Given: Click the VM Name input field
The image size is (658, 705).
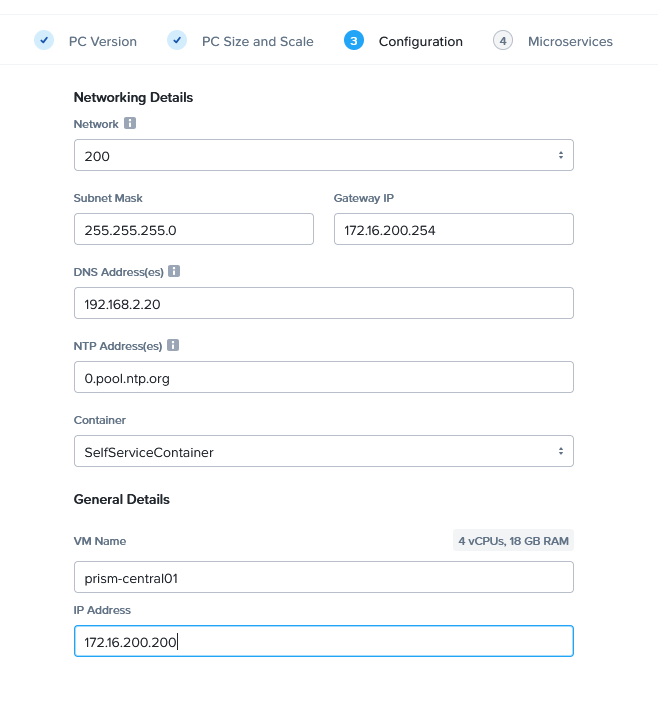Looking at the screenshot, I should point(323,577).
